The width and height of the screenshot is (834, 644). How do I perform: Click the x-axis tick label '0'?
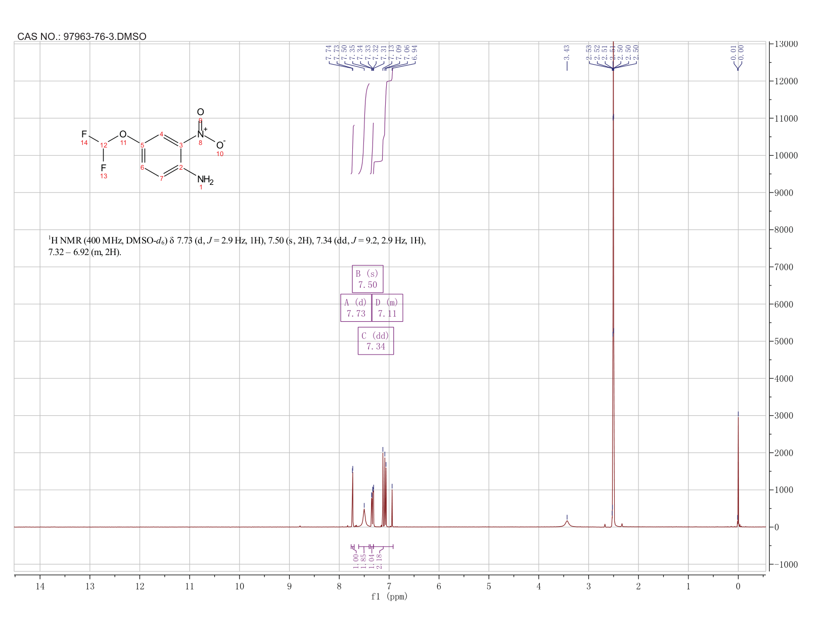pos(738,586)
